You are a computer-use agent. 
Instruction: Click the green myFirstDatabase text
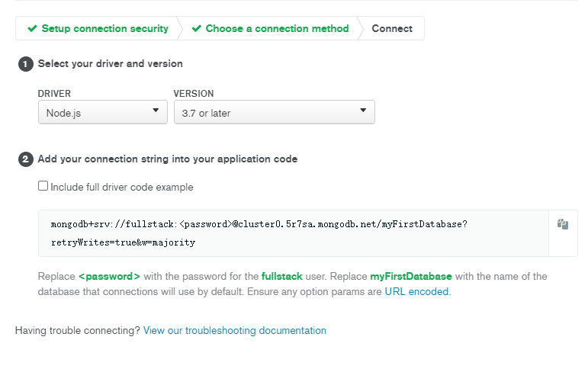(411, 277)
